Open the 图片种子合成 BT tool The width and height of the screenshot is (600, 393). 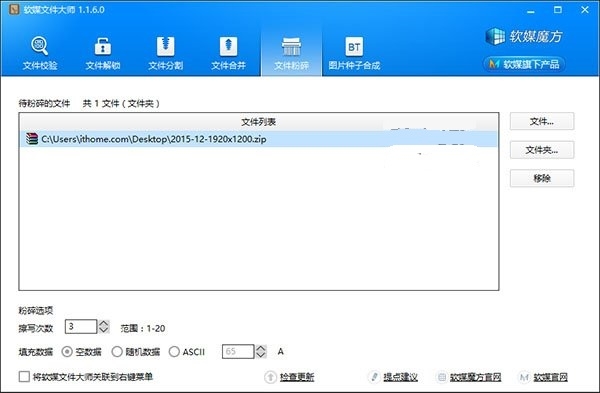tap(354, 53)
